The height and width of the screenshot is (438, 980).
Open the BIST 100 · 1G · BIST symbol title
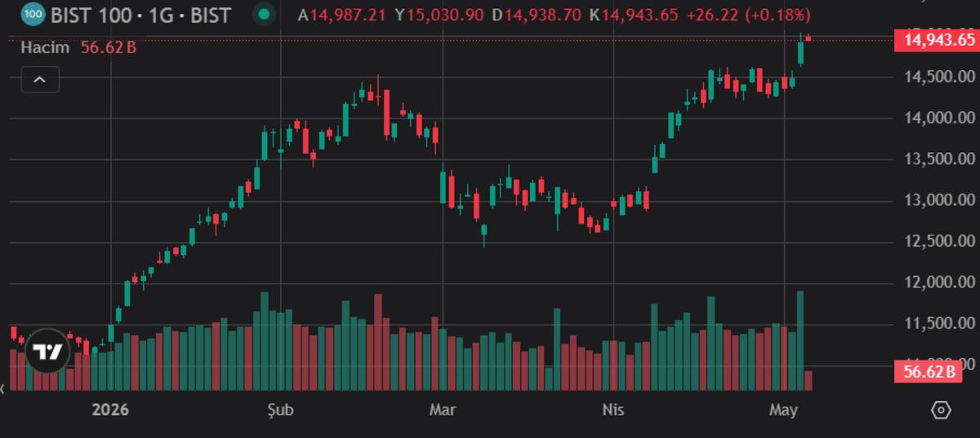point(140,15)
